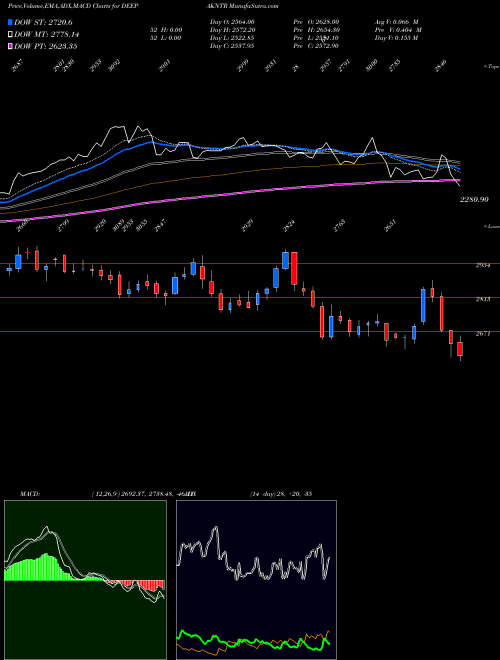Click the (14 day) ADX readout text
The width and height of the screenshot is (500, 660).
[x=281, y=494]
